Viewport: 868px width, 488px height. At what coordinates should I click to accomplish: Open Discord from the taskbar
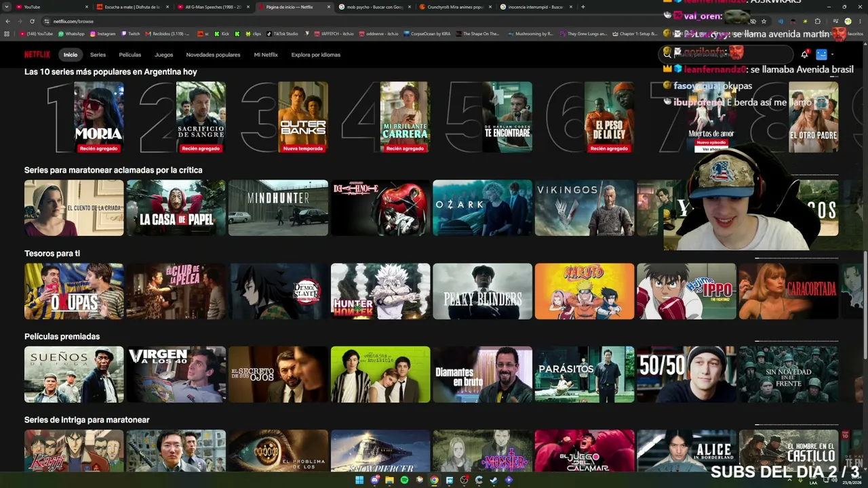[x=374, y=480]
